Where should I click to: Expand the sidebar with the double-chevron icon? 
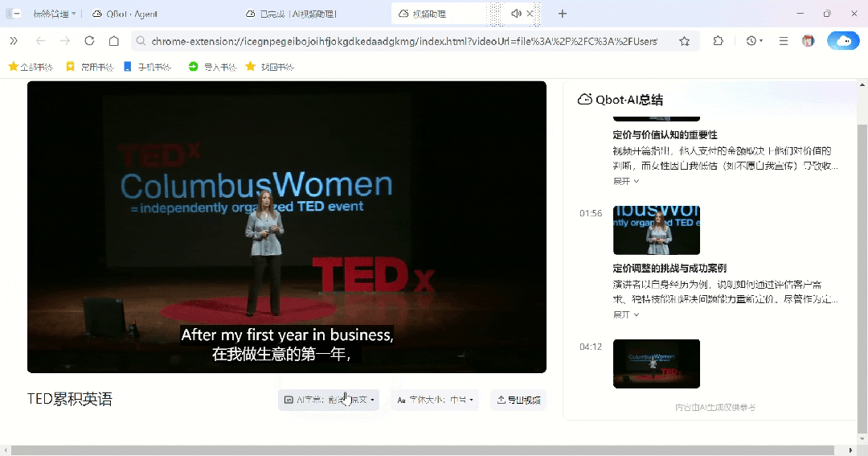14,41
